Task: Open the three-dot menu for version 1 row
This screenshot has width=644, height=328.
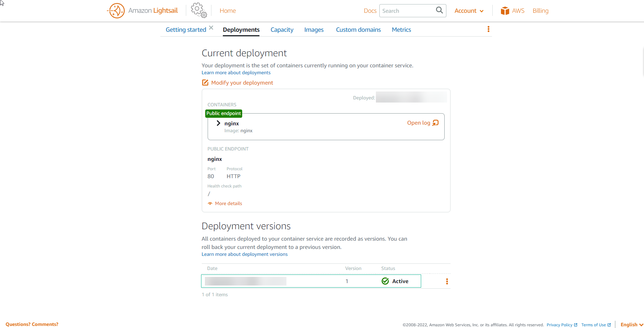Action: 447,281
